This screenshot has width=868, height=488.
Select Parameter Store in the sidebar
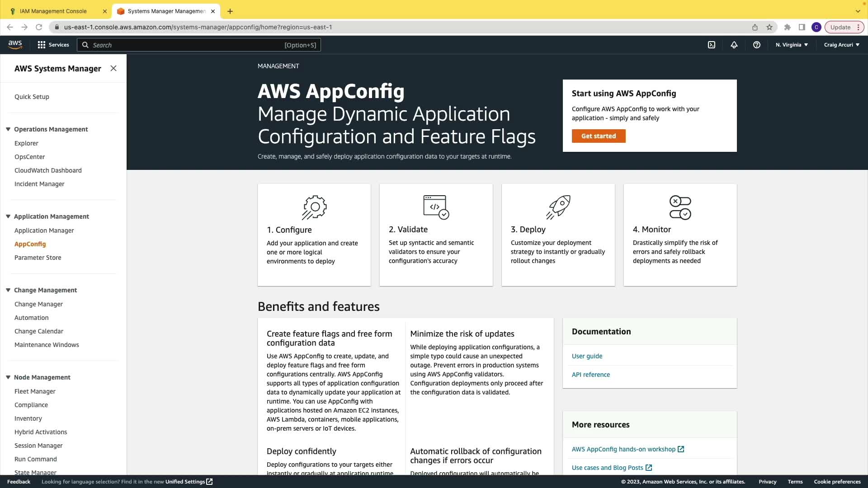[x=38, y=258]
